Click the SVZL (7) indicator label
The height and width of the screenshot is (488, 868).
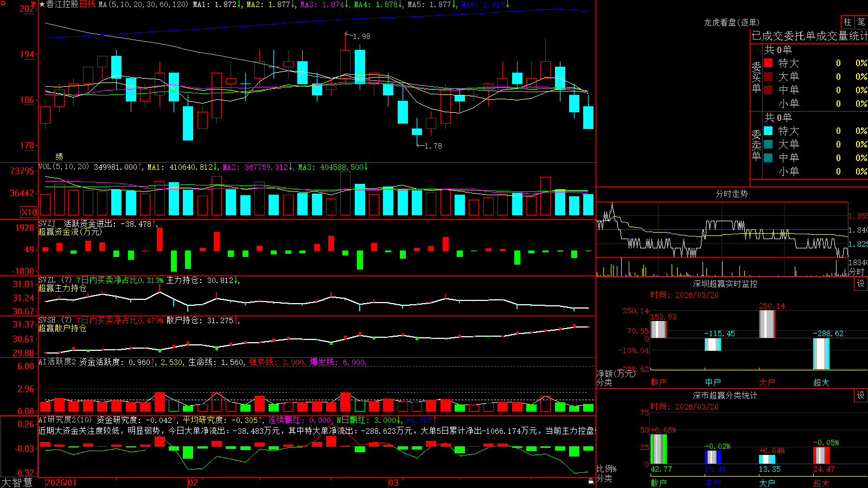(55, 280)
